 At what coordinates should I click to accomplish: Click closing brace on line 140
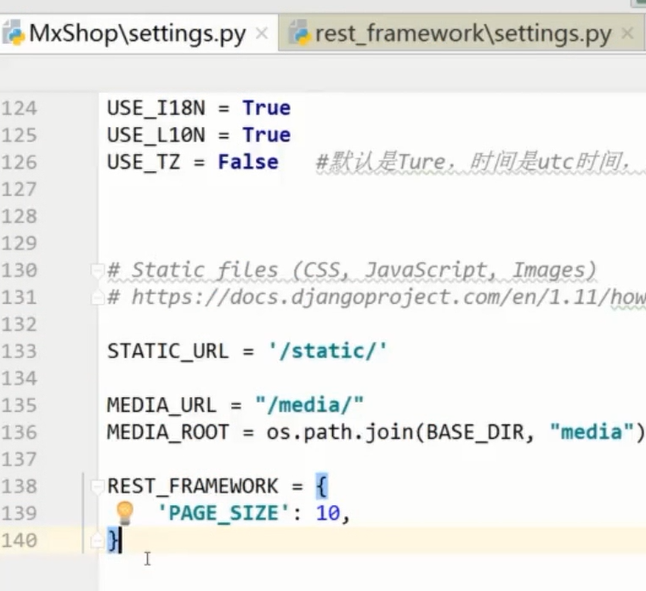[x=113, y=540]
